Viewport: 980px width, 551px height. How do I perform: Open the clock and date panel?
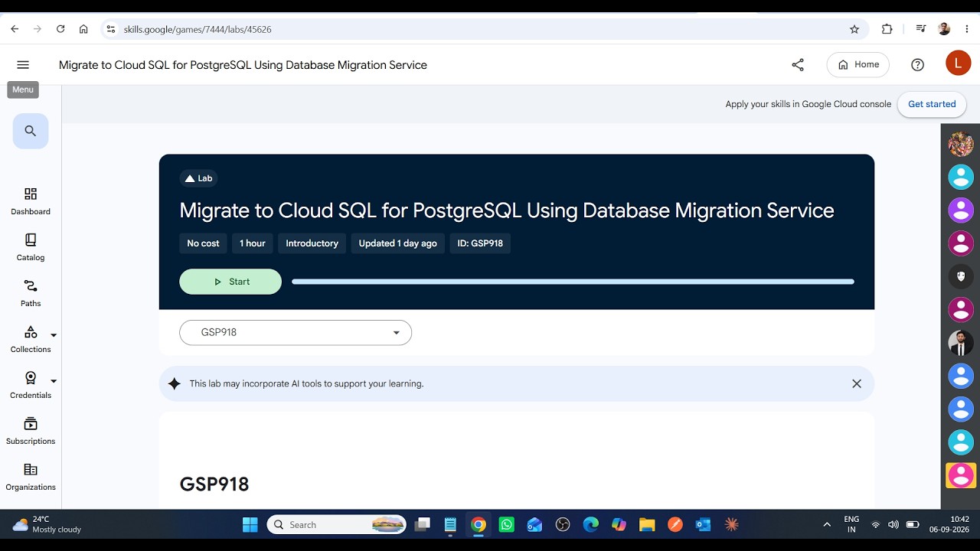pyautogui.click(x=949, y=524)
